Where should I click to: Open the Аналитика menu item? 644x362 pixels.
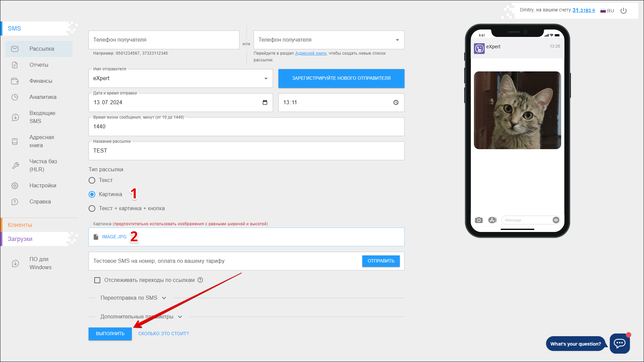click(43, 97)
